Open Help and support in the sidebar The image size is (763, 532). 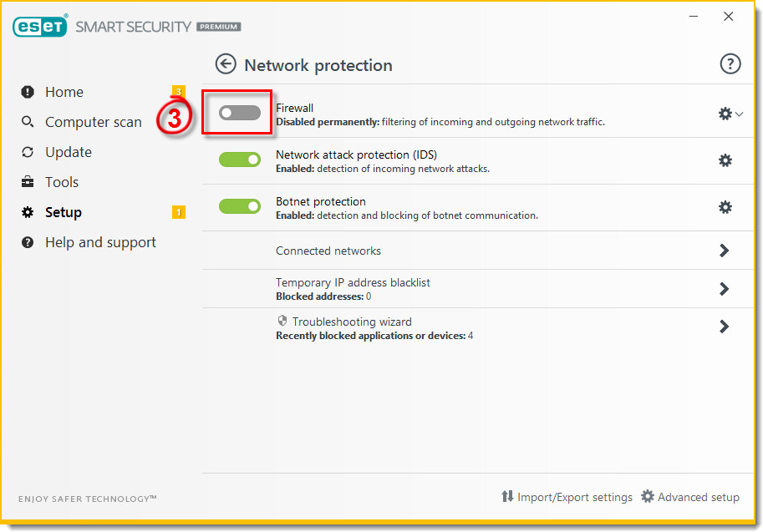[101, 242]
